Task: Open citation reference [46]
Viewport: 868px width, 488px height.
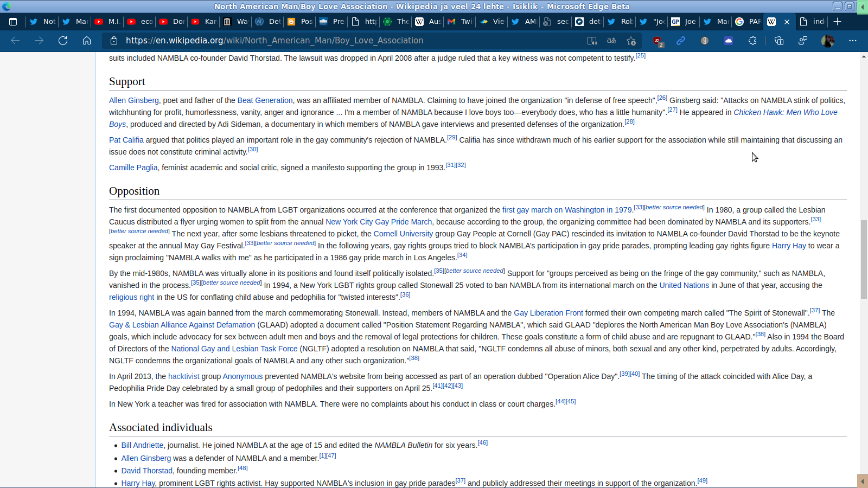Action: tap(483, 442)
